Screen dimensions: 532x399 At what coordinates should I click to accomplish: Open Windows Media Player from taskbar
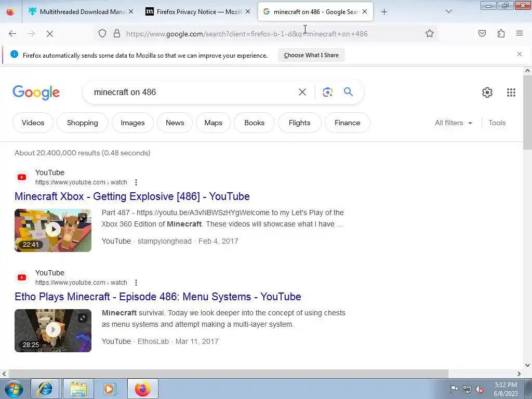pos(109,389)
